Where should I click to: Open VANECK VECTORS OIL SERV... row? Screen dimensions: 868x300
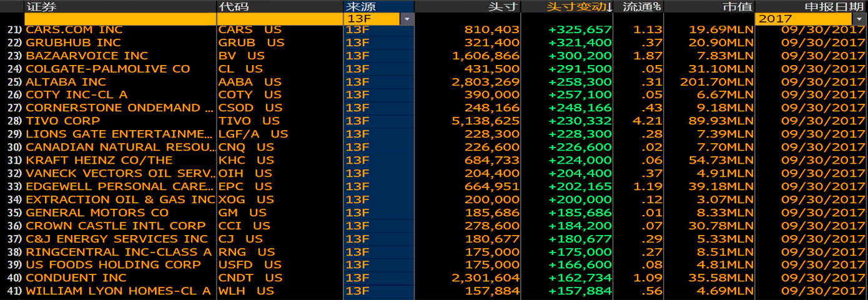(x=434, y=173)
